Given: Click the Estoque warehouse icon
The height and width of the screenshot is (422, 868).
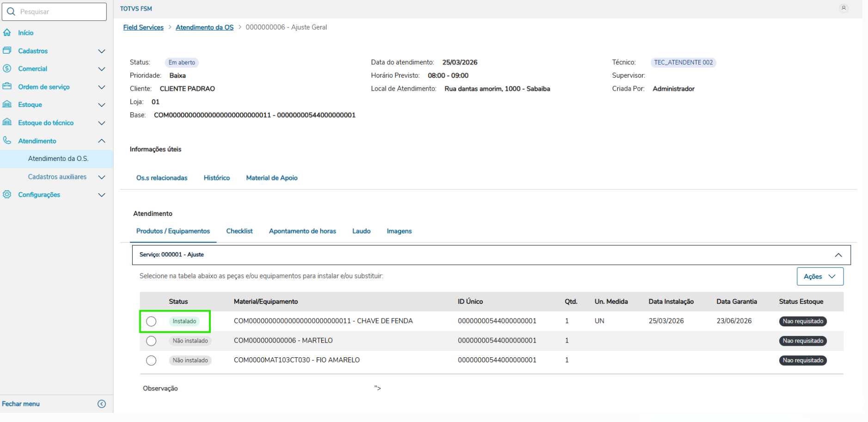Looking at the screenshot, I should click(7, 104).
